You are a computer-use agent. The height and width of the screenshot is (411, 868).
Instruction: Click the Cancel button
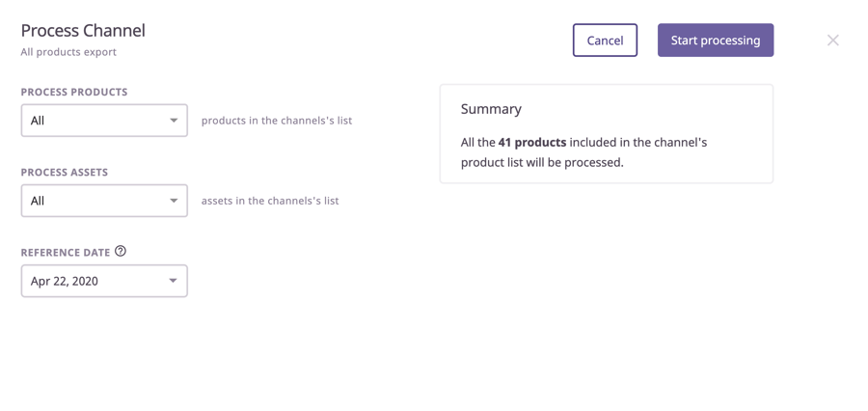pos(605,41)
